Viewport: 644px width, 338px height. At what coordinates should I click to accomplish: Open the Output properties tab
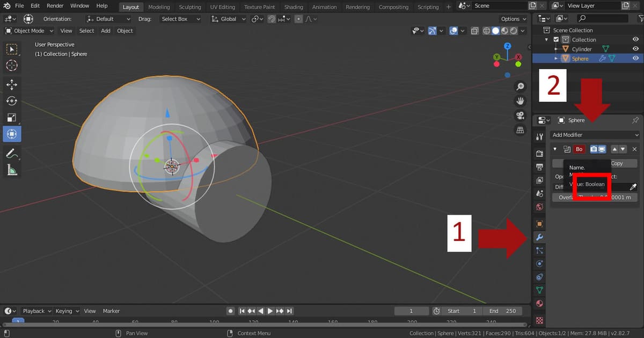click(x=540, y=167)
